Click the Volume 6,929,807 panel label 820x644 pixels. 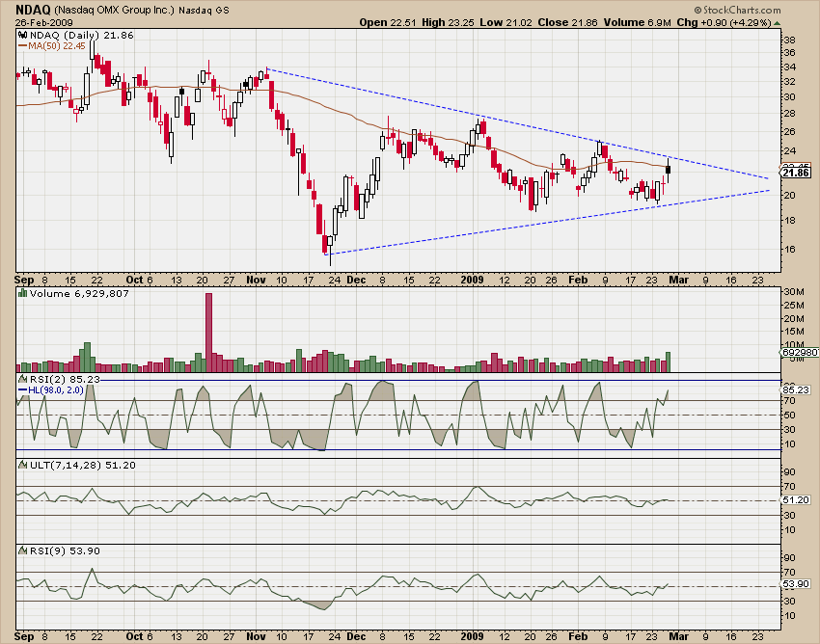(79, 294)
